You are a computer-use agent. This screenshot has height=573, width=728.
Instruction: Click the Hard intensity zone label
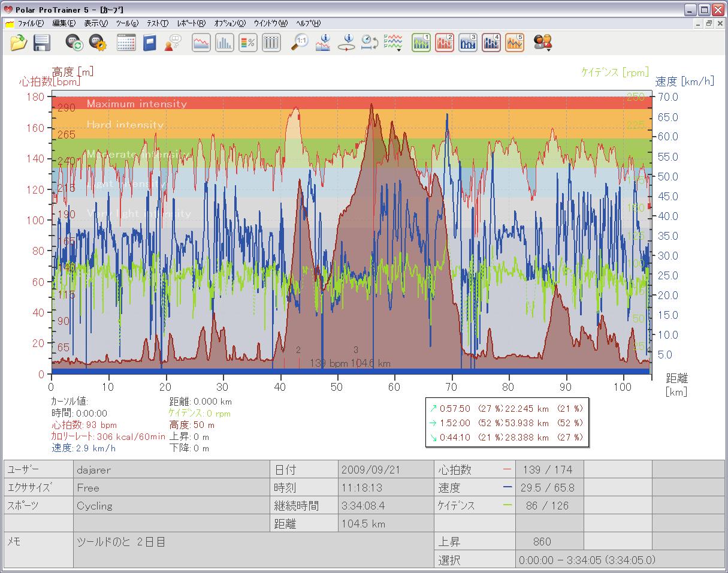coord(125,125)
